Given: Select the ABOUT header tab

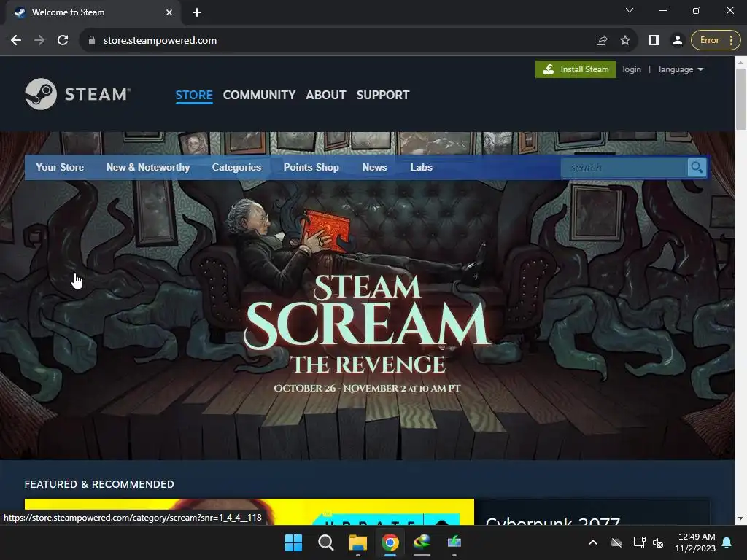Looking at the screenshot, I should (x=326, y=96).
